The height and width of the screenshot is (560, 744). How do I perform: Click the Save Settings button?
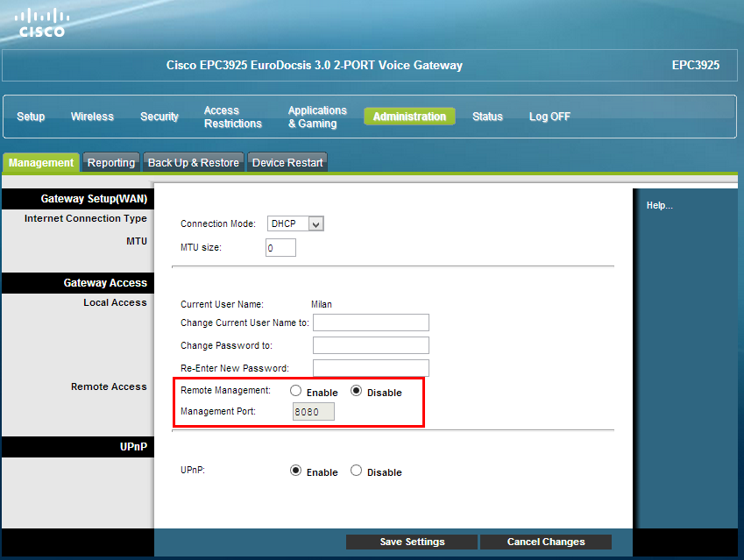coord(412,542)
